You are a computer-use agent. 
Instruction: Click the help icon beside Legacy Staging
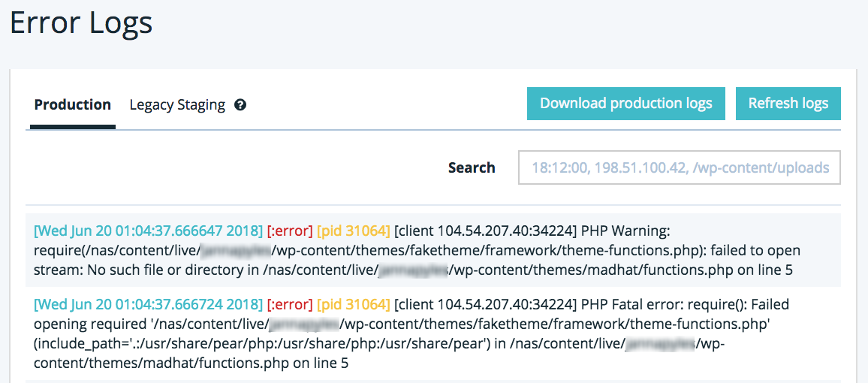point(240,105)
